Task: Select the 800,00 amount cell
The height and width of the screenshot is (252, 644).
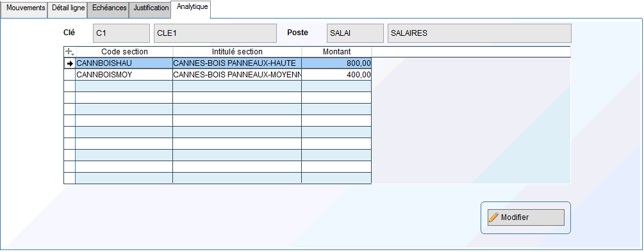Action: [x=337, y=63]
